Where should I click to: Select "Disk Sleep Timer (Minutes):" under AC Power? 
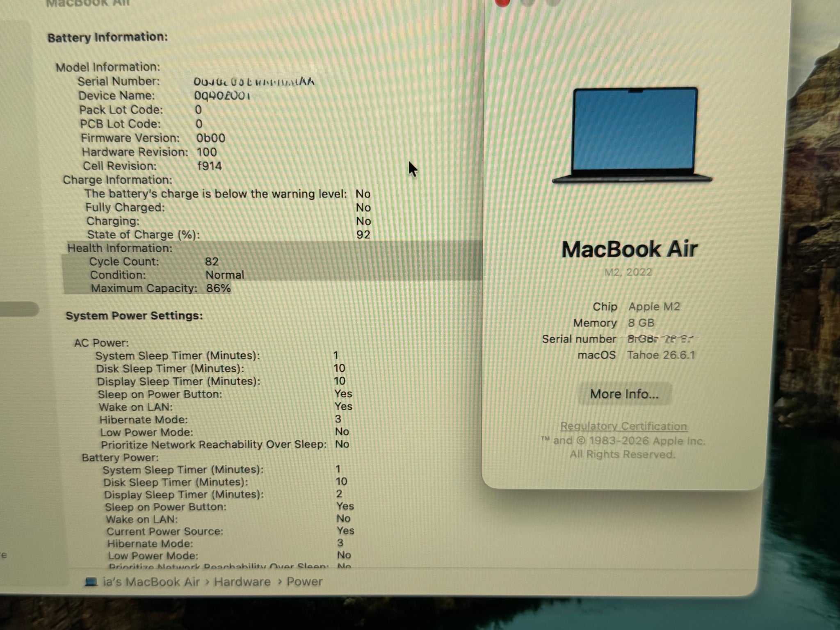[170, 369]
